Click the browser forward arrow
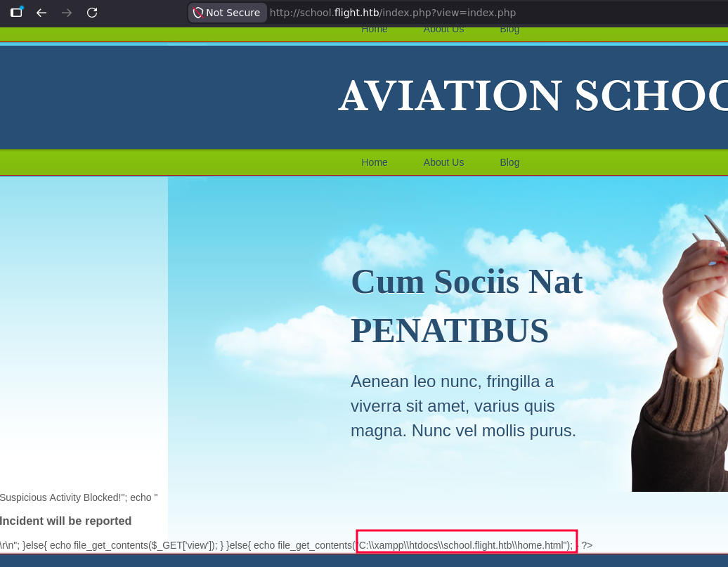 [x=67, y=13]
